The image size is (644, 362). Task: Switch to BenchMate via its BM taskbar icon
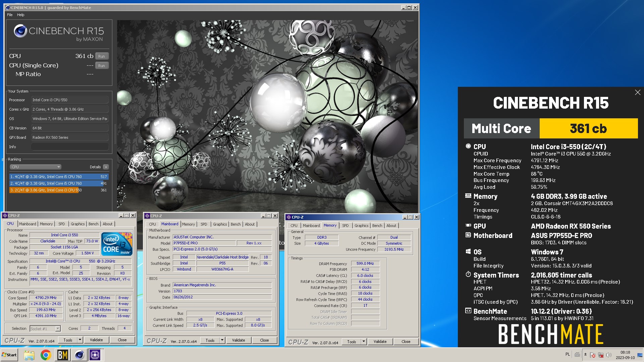tap(62, 355)
